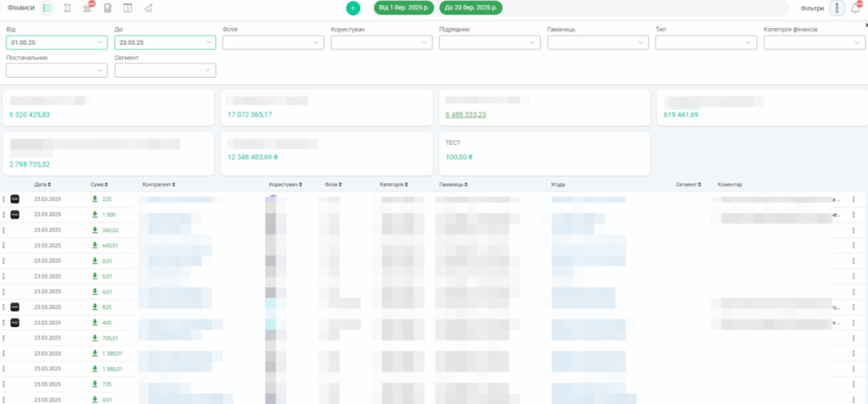Click the black card icon in the 1 000 row
Image resolution: width=868 pixels, height=404 pixels.
14,215
